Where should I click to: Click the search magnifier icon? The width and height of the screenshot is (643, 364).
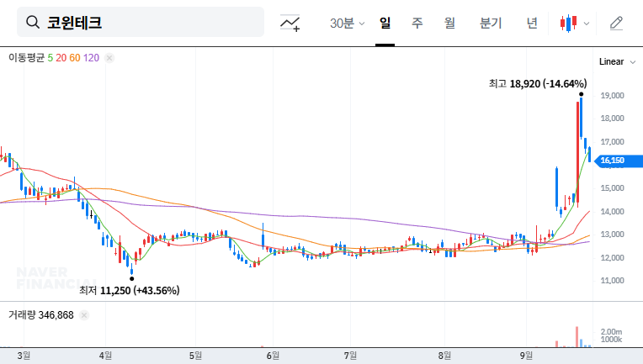coord(32,22)
